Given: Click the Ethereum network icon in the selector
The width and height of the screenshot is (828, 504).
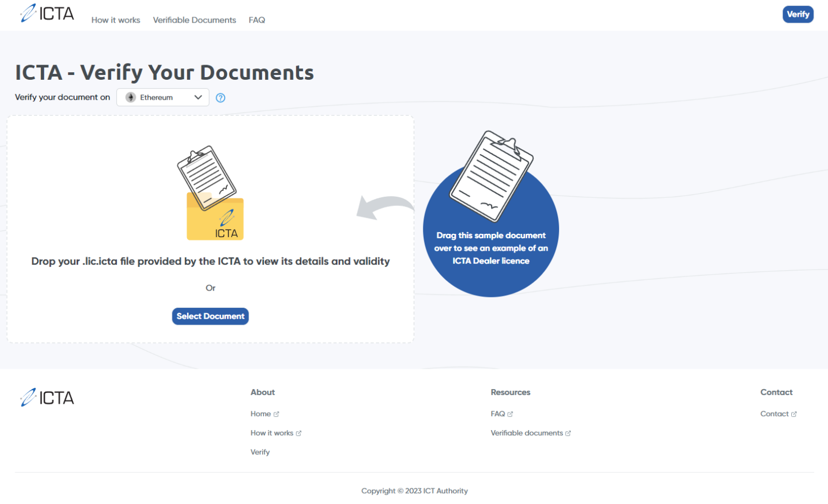Looking at the screenshot, I should point(130,97).
